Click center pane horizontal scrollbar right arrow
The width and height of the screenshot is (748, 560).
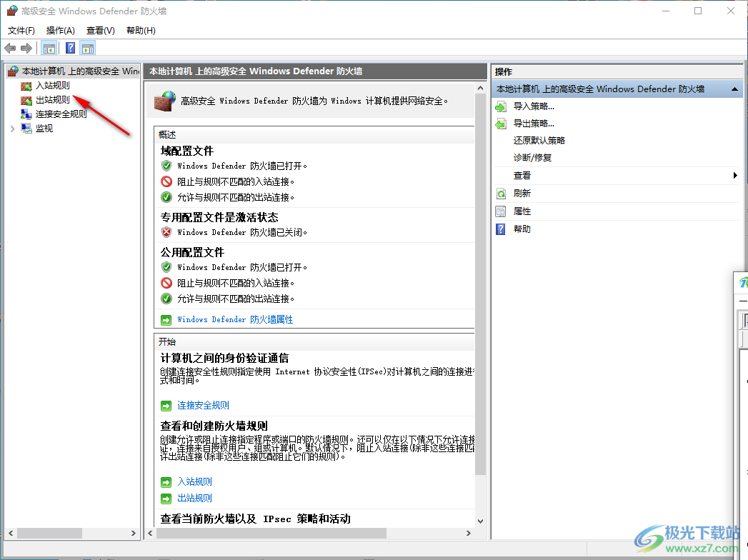469,533
